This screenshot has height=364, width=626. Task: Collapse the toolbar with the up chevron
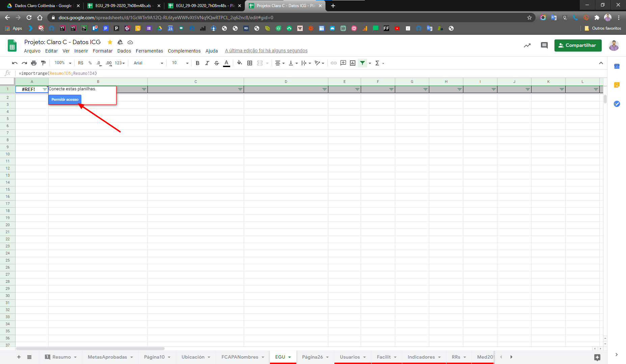pos(601,63)
